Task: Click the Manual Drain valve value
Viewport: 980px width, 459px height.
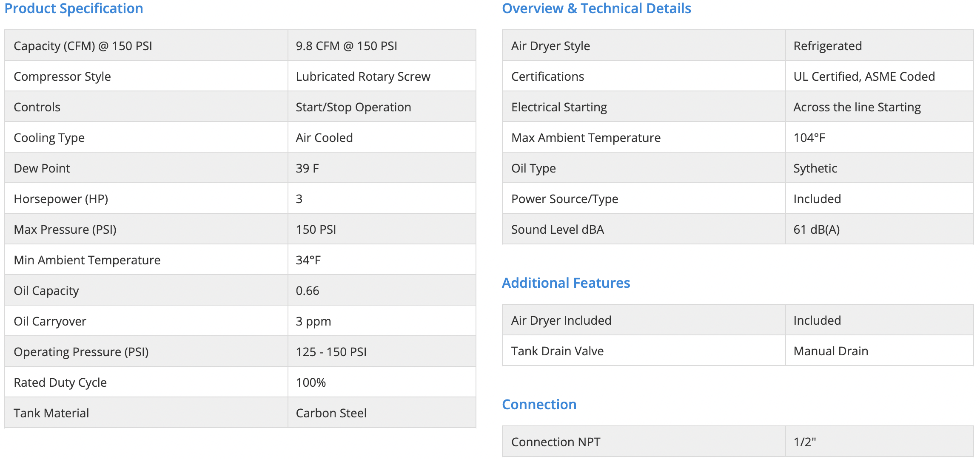Action: pos(830,351)
